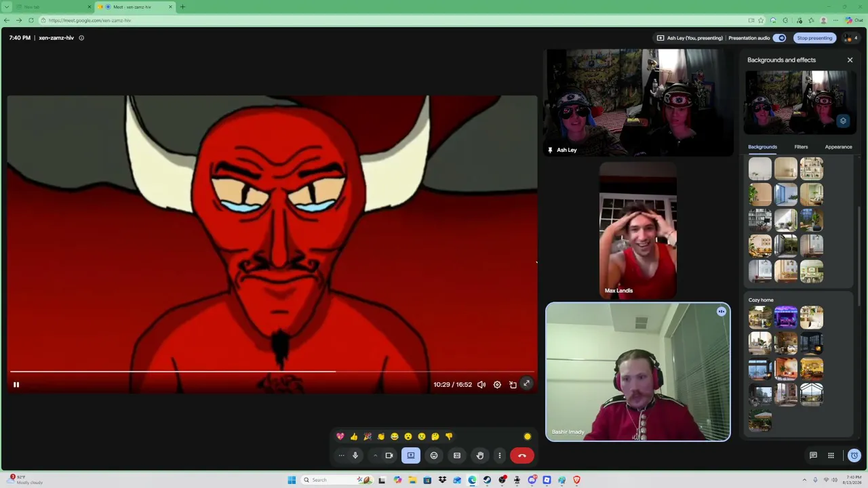Send the party popper reaction
Screen dimensions: 868x488
tap(368, 436)
